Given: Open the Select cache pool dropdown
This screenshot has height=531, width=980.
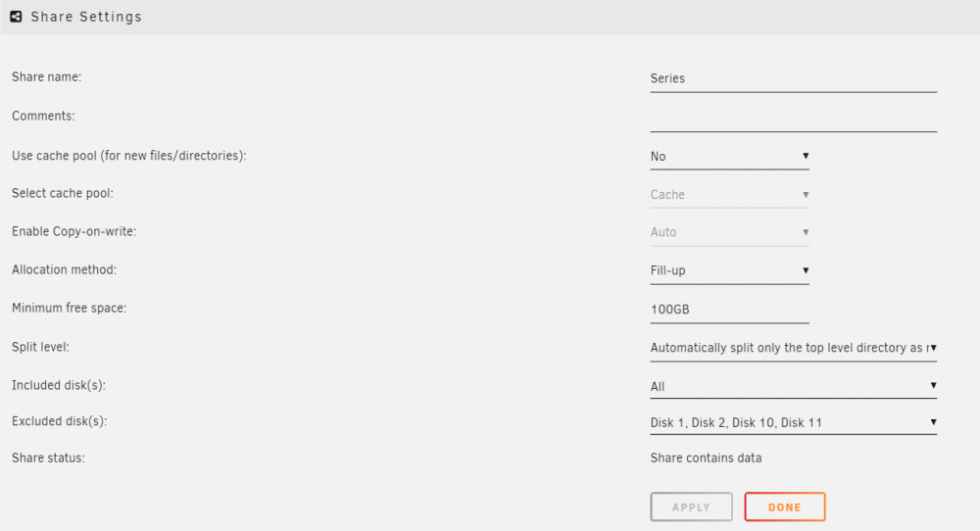Looking at the screenshot, I should pos(729,194).
